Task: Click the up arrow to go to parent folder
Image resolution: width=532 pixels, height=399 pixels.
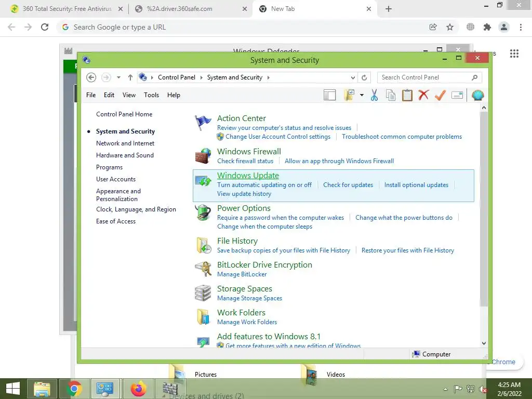Action: (130, 77)
